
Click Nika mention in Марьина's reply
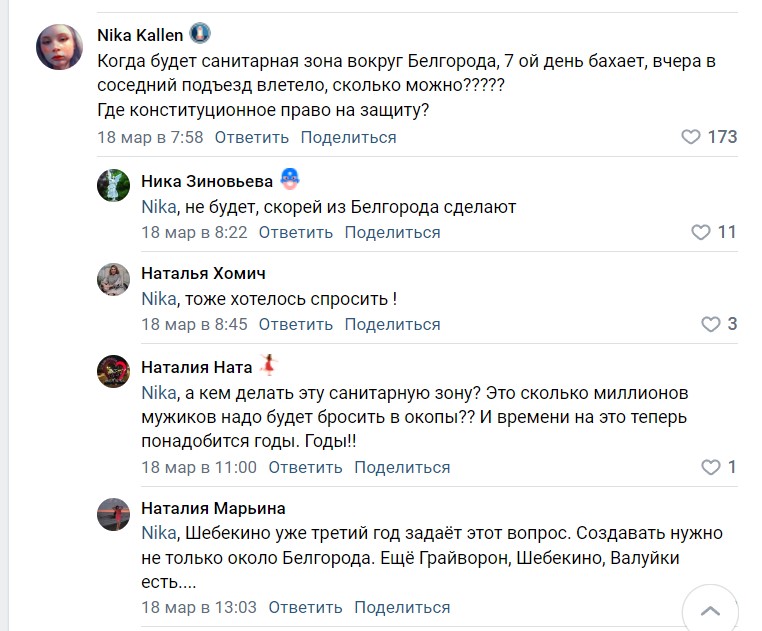click(x=158, y=533)
